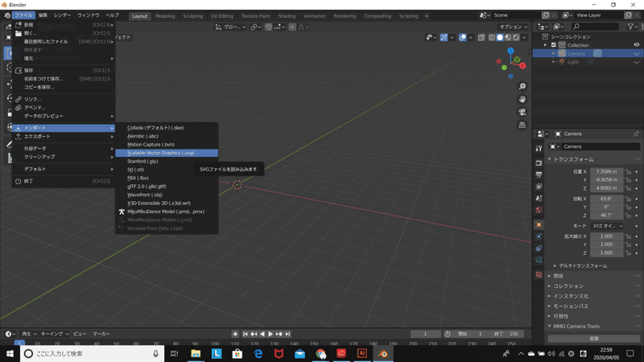Jump to the timeline end frame button

pyautogui.click(x=287, y=334)
